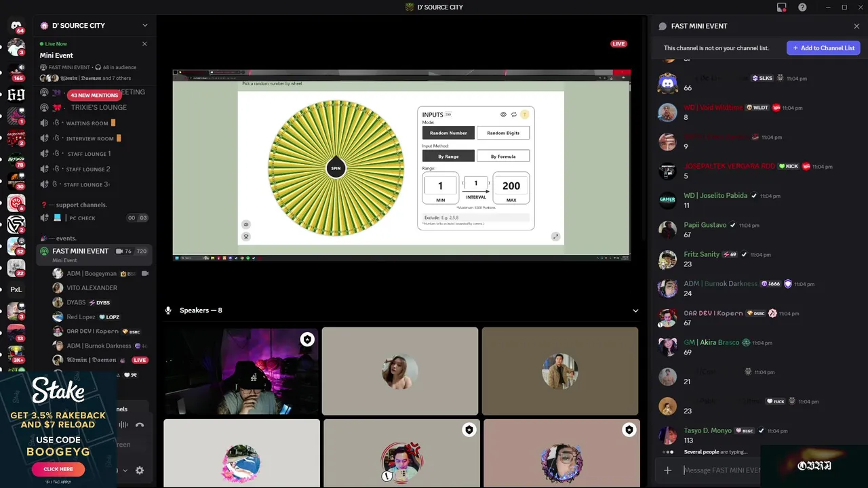868x488 pixels.
Task: Toggle wheel sound speaker icon
Action: [246, 224]
